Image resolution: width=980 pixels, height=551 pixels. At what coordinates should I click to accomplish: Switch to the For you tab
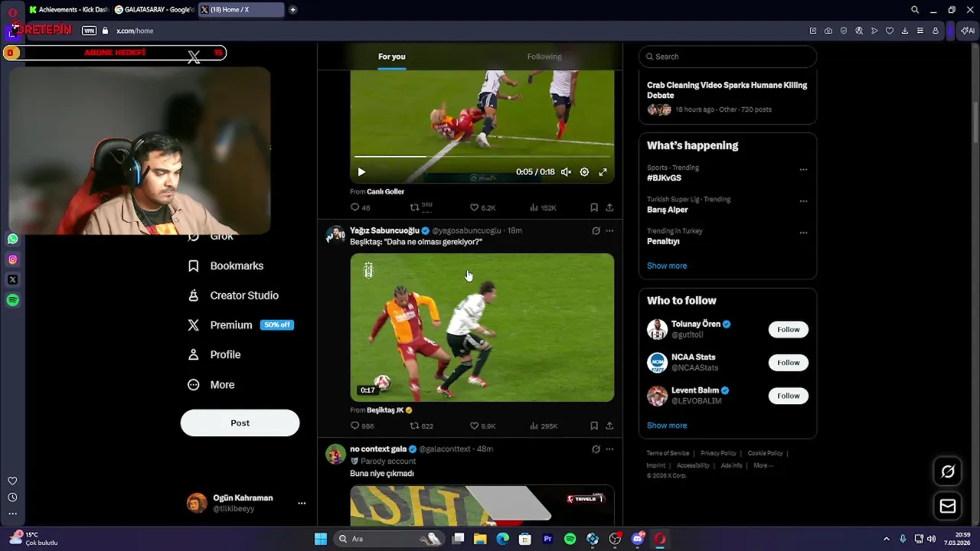coord(391,57)
